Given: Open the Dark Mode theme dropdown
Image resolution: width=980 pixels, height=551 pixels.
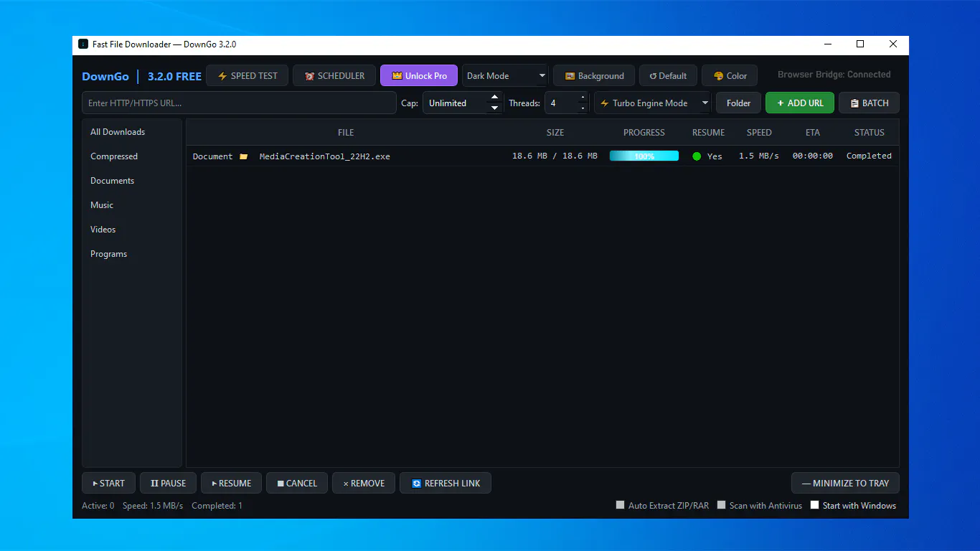Looking at the screenshot, I should (505, 75).
